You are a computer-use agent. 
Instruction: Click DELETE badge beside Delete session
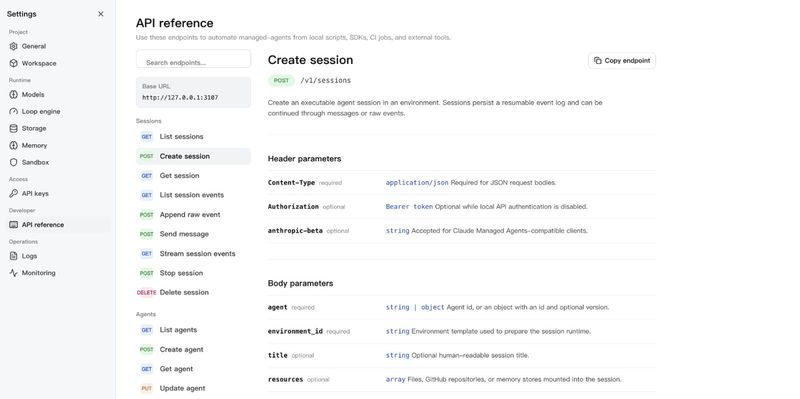(146, 292)
